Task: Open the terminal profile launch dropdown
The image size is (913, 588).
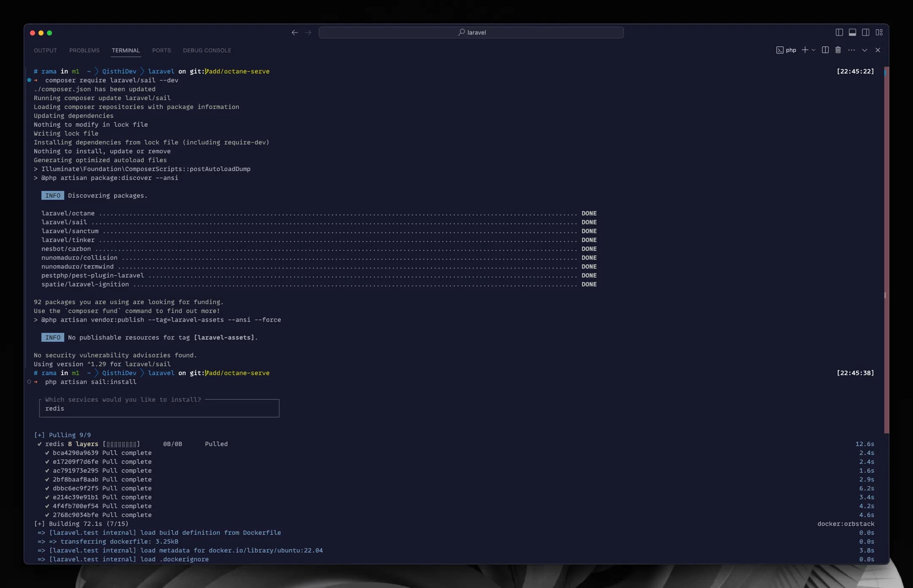Action: click(813, 50)
